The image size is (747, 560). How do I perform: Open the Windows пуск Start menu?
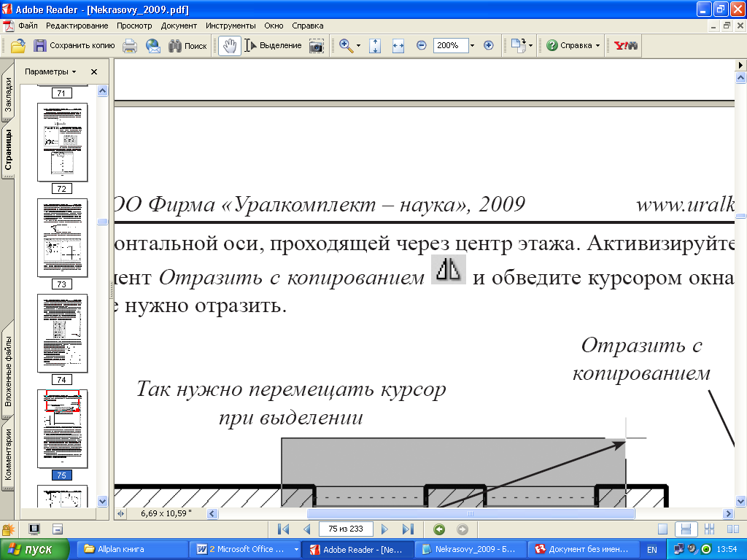point(34,549)
